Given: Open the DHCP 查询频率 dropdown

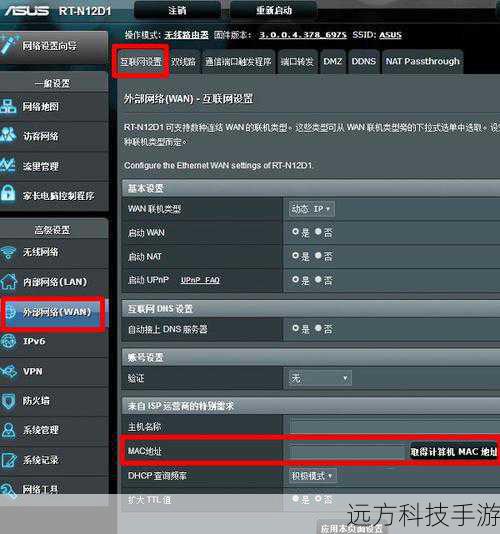Looking at the screenshot, I should [313, 475].
